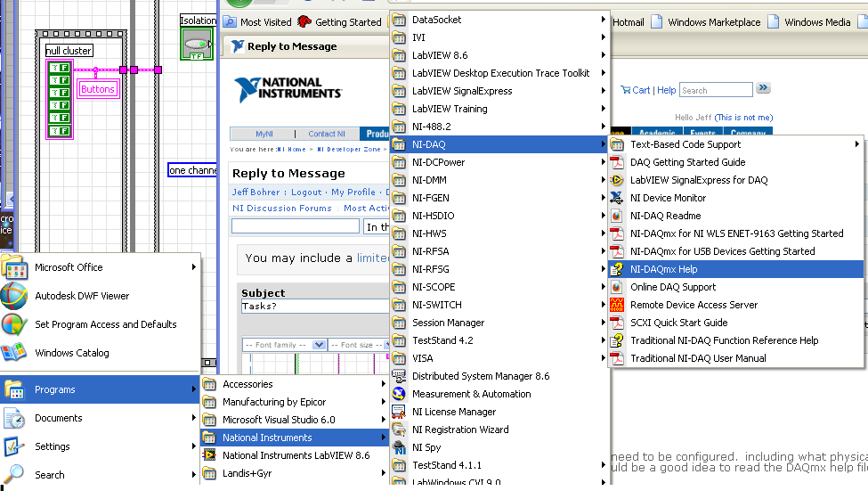The height and width of the screenshot is (491, 868).
Task: Click the Subject field containing 'Tasks?'
Action: coord(315,307)
